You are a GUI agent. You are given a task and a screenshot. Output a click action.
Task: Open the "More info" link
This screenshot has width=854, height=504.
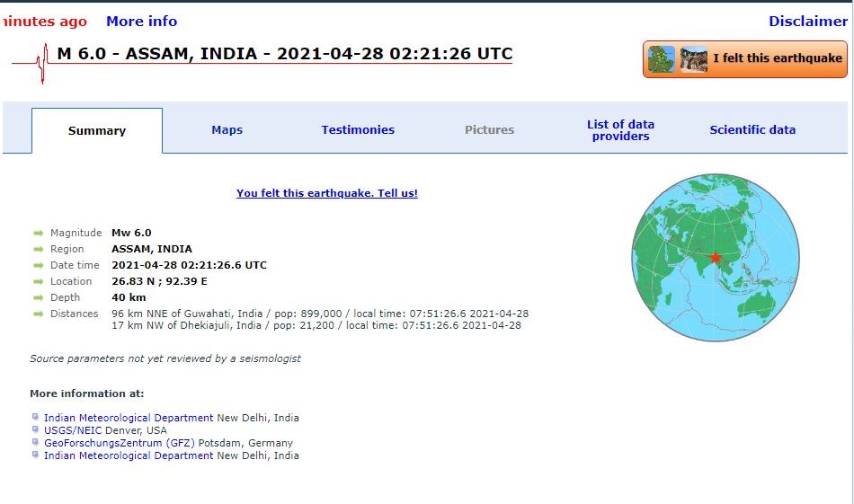(x=141, y=22)
